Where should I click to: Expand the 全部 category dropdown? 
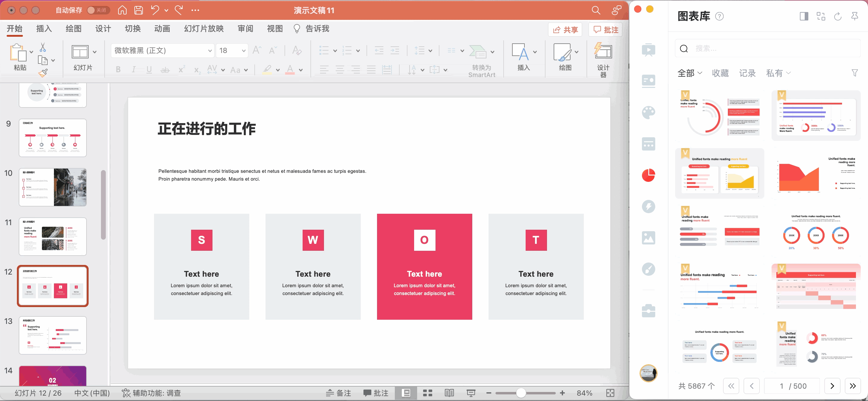tap(690, 73)
